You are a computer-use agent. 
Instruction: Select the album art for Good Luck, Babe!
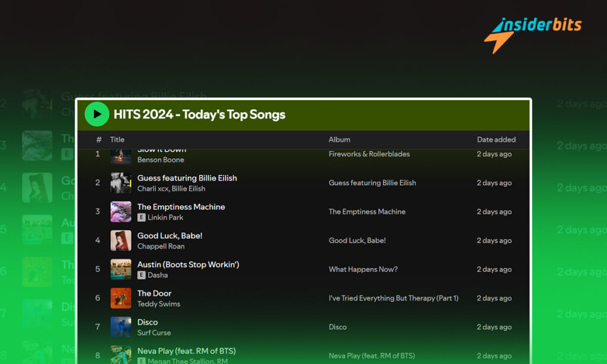coord(121,240)
